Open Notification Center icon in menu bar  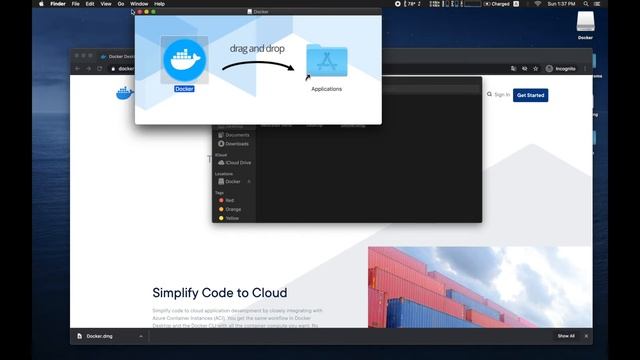597,4
